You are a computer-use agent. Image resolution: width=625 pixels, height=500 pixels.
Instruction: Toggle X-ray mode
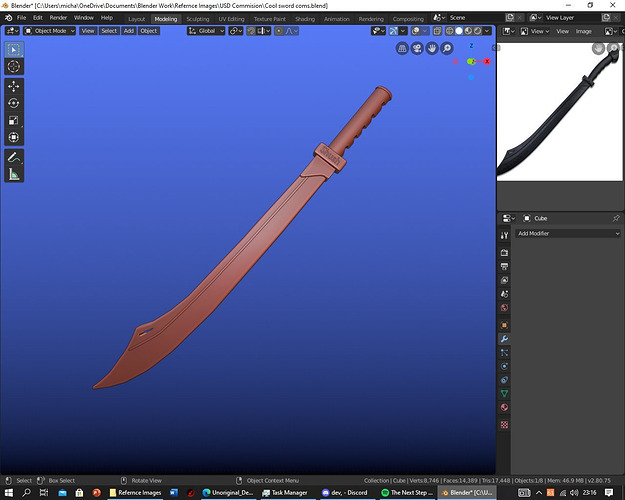click(437, 31)
